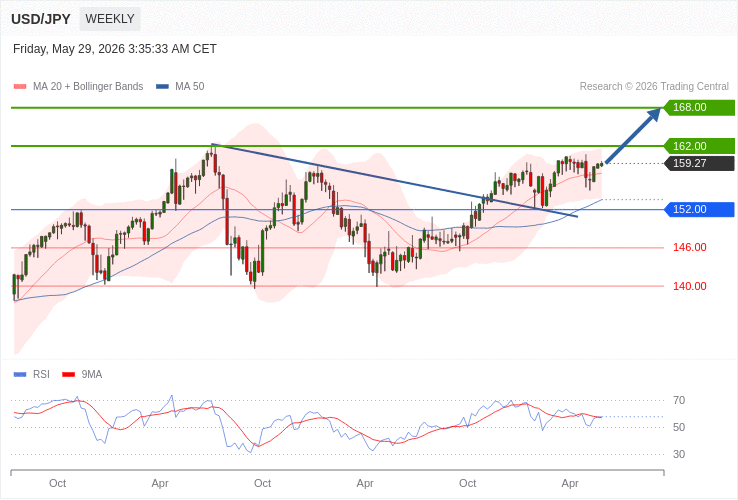
Task: Click the 140.00 red support label
Action: (x=690, y=286)
